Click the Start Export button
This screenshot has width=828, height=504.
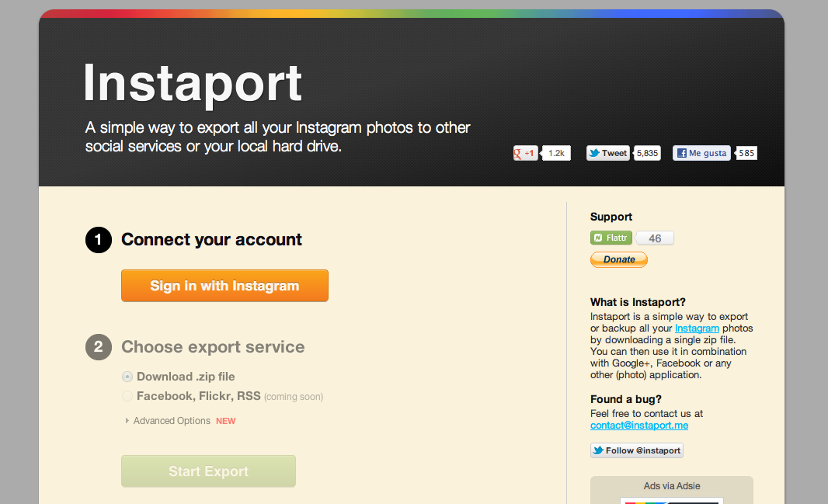click(209, 471)
